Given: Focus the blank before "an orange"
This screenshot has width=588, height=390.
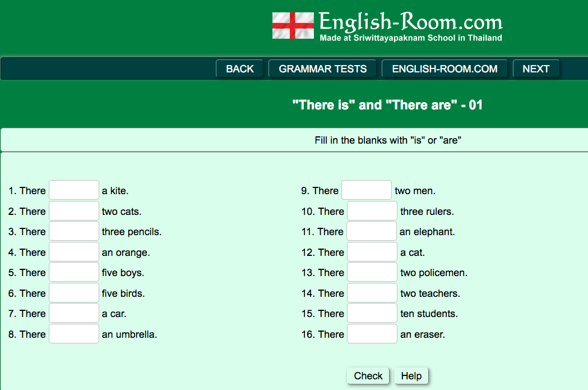Looking at the screenshot, I should click(74, 252).
